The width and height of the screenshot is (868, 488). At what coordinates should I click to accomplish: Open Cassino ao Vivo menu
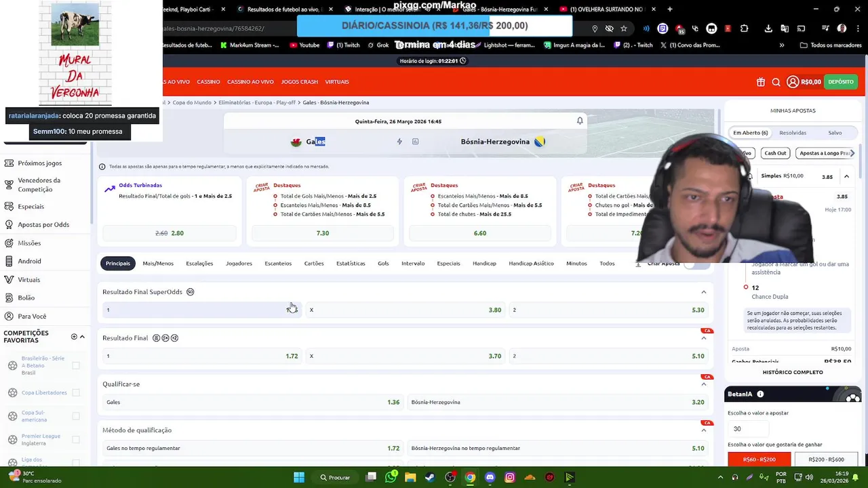tap(250, 82)
